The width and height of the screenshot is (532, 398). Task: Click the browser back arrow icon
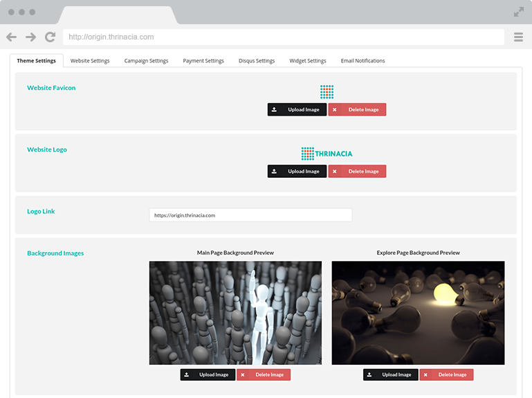click(11, 37)
